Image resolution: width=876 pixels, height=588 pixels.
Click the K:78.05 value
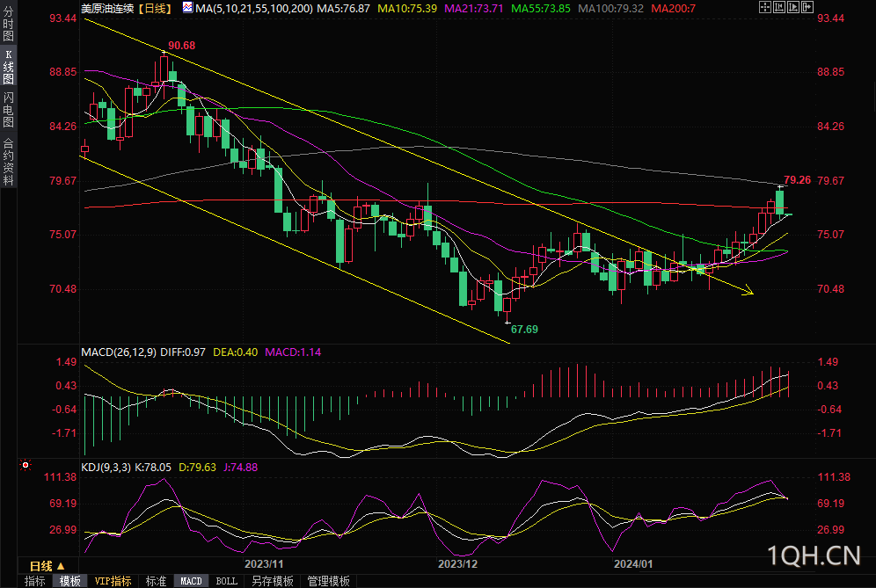pos(153,468)
